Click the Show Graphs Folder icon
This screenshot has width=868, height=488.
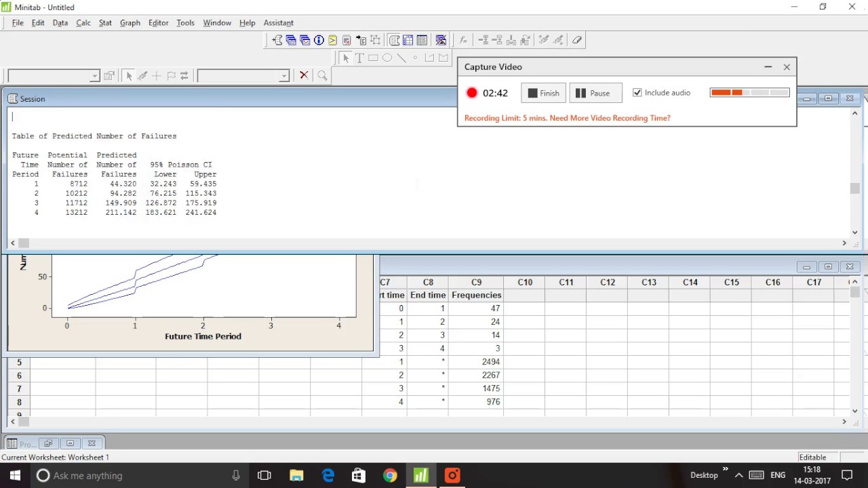(305, 40)
